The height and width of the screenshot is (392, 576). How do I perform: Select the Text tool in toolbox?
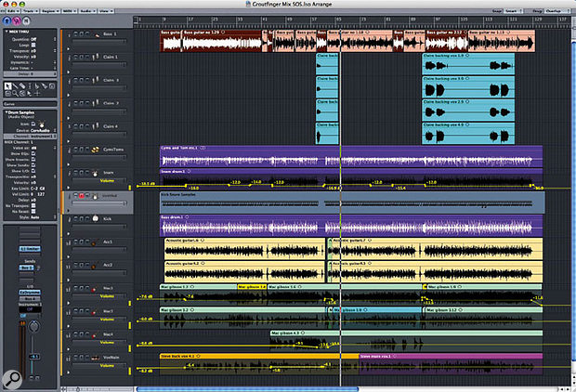click(x=30, y=86)
